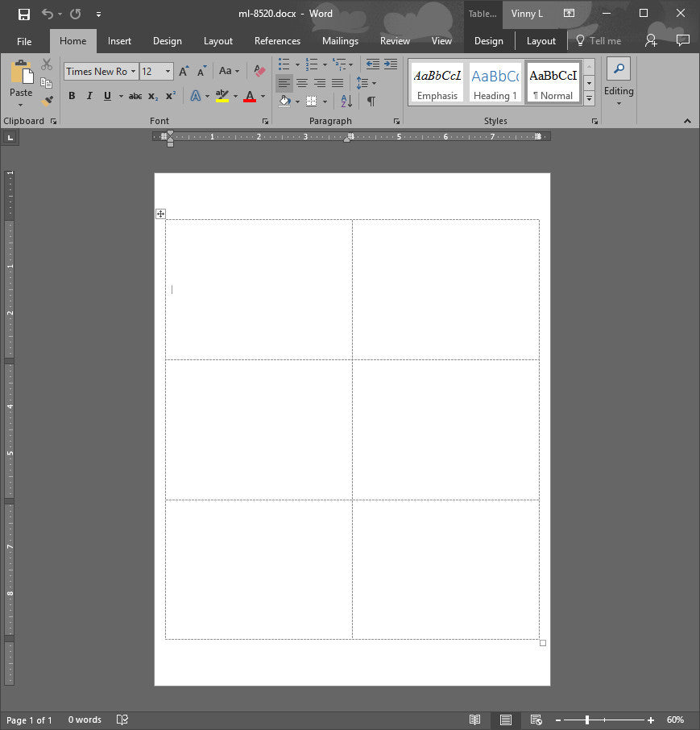700x730 pixels.
Task: Open the Mailings ribbon tab
Action: 340,41
